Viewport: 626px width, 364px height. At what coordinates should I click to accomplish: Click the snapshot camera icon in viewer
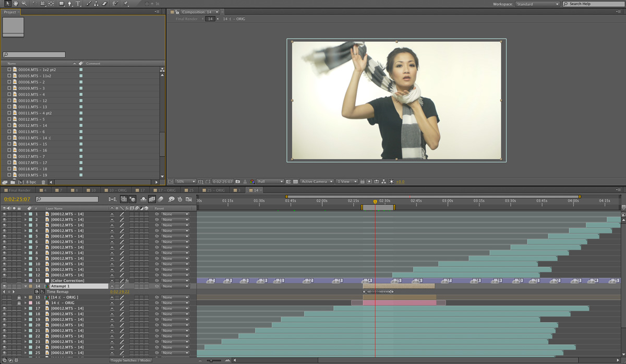click(238, 181)
